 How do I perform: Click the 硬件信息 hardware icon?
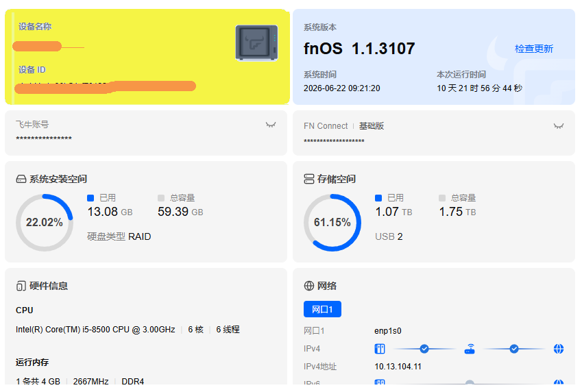coord(21,286)
